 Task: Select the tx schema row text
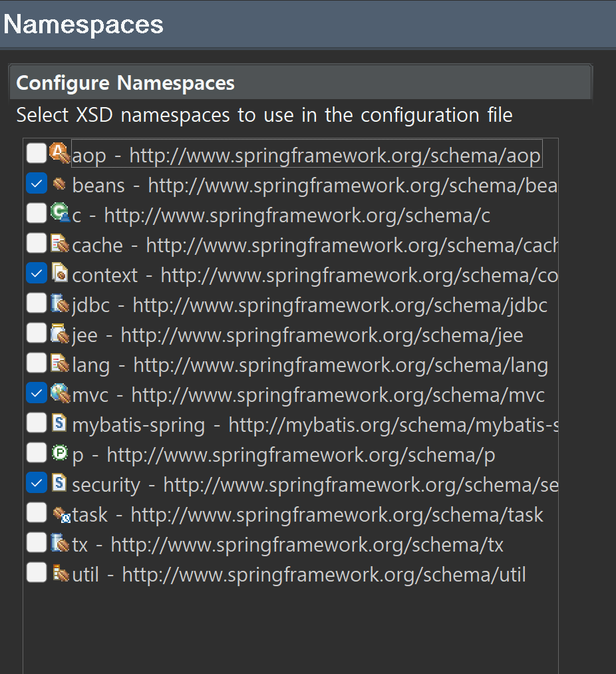[x=287, y=545]
